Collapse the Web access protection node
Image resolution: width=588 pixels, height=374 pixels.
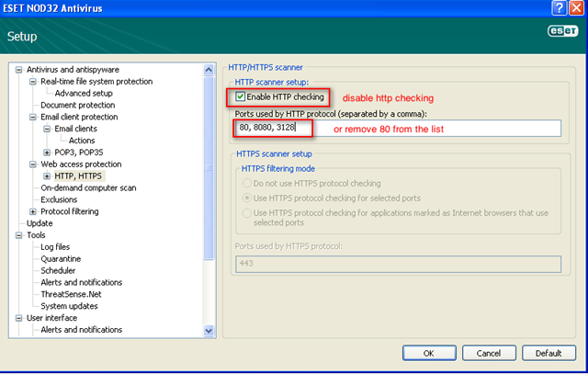coord(33,164)
